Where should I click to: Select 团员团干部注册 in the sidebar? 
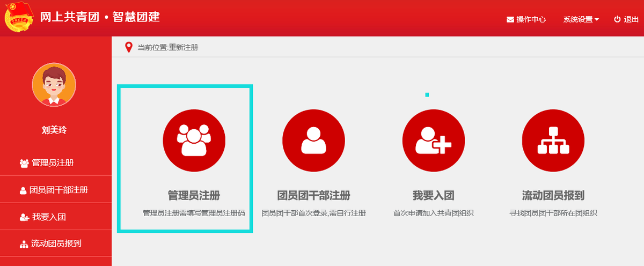tap(56, 190)
